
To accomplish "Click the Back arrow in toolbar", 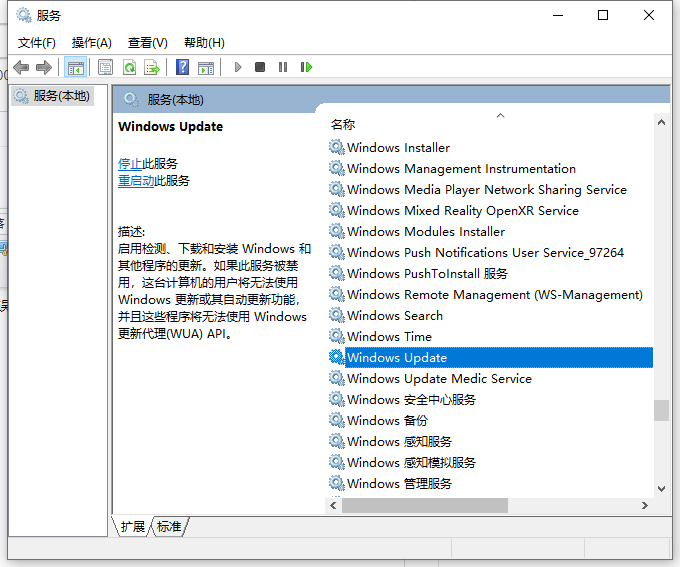I will pyautogui.click(x=21, y=67).
